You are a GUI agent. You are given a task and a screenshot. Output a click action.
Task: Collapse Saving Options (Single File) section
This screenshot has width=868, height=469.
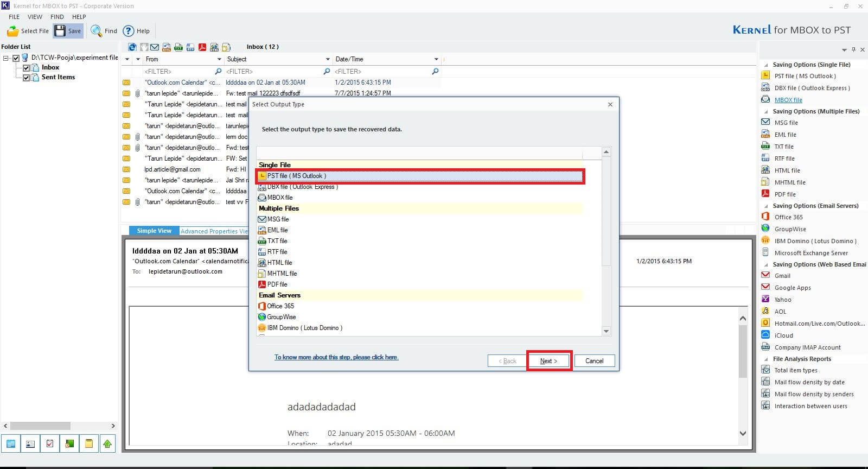click(766, 65)
